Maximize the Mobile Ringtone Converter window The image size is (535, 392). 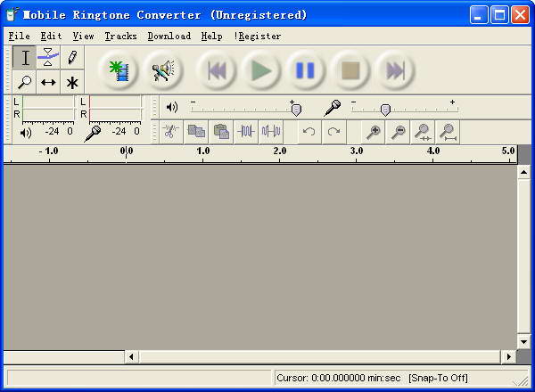[499, 14]
